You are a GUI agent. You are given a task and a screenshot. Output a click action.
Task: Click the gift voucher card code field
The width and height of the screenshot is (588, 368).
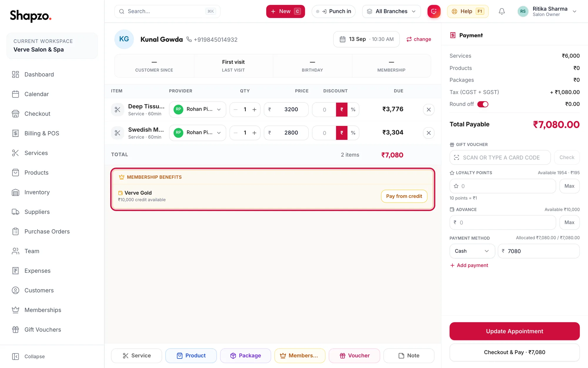click(x=500, y=158)
